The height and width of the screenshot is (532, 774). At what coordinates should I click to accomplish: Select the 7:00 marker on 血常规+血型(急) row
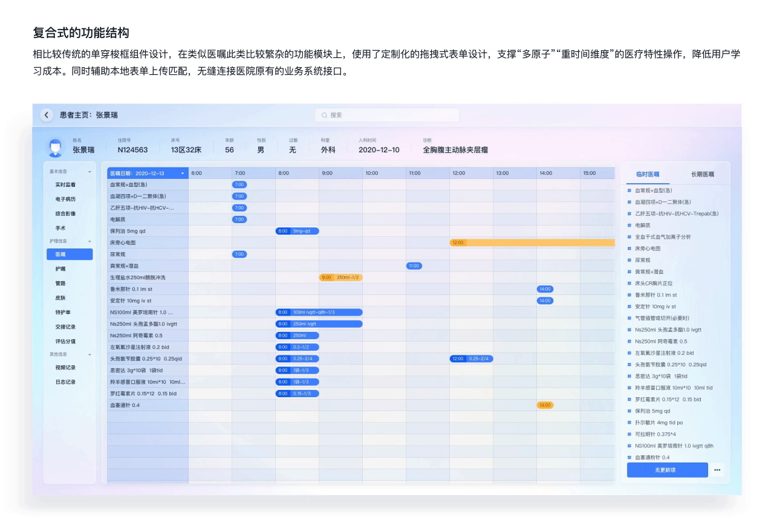(x=239, y=184)
